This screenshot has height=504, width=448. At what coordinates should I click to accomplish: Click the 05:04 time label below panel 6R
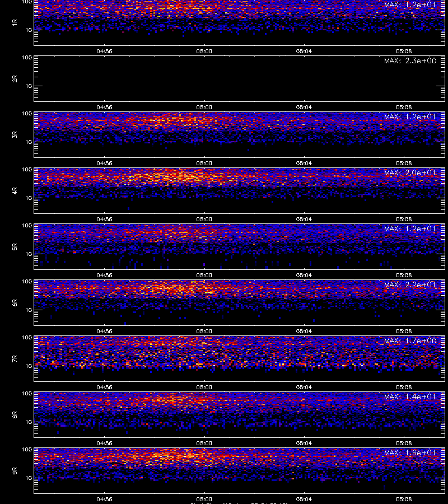tap(304, 332)
